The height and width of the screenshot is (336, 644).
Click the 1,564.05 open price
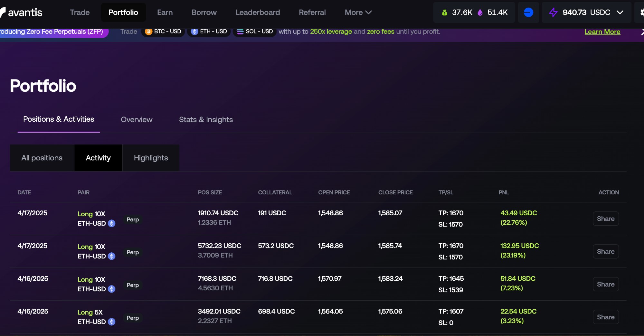click(330, 312)
